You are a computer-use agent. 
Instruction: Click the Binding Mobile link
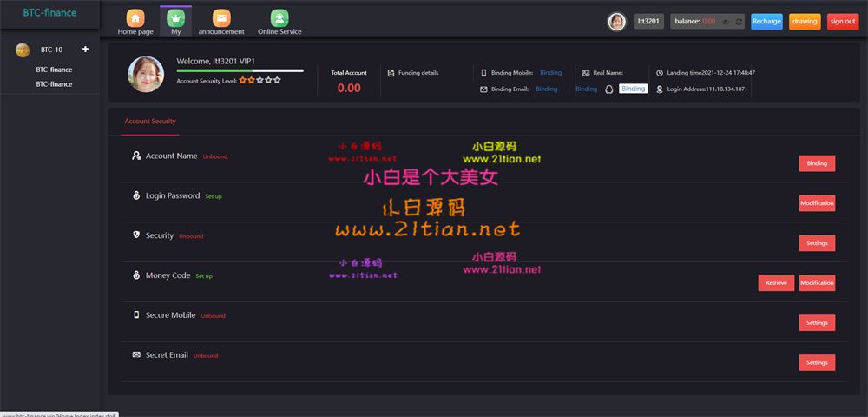(550, 73)
